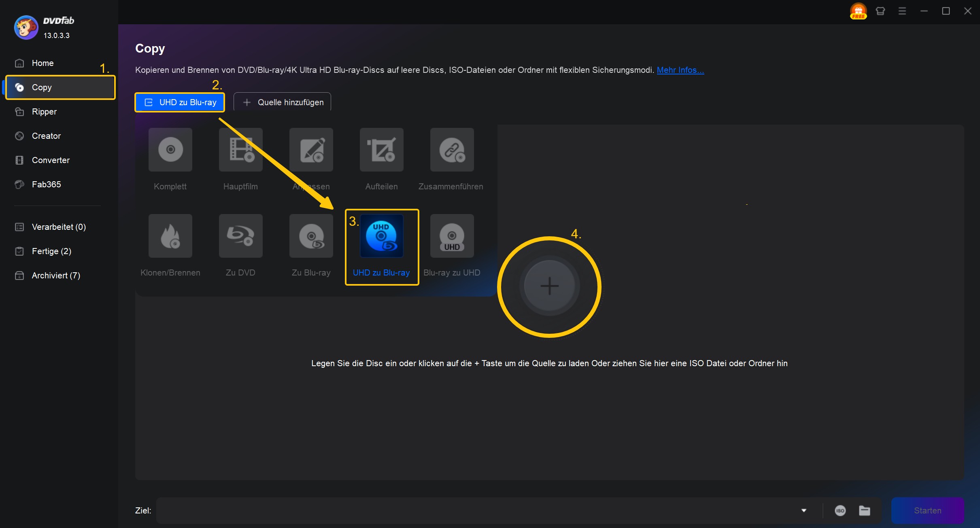Open the FREE gift promotion icon

pos(858,11)
